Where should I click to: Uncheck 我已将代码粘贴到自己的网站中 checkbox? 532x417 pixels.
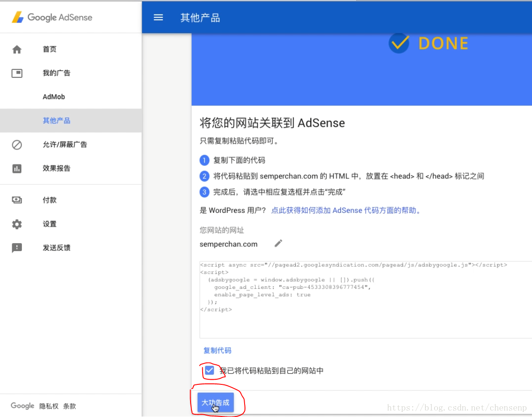tap(209, 370)
